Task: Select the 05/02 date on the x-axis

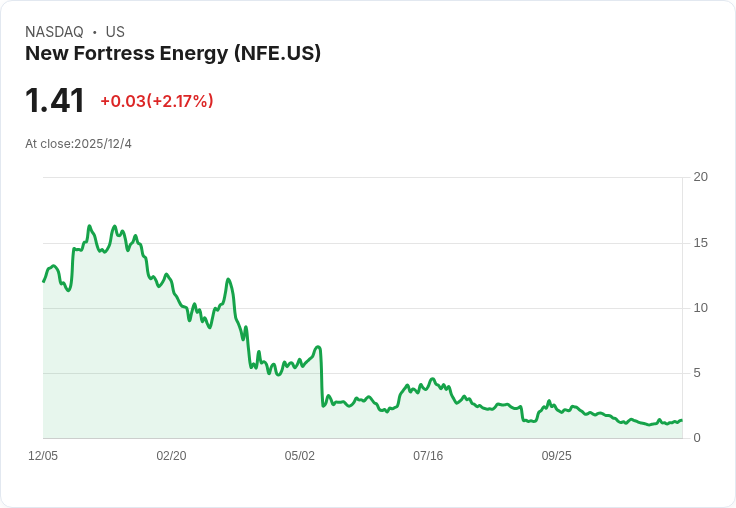Action: tap(299, 456)
